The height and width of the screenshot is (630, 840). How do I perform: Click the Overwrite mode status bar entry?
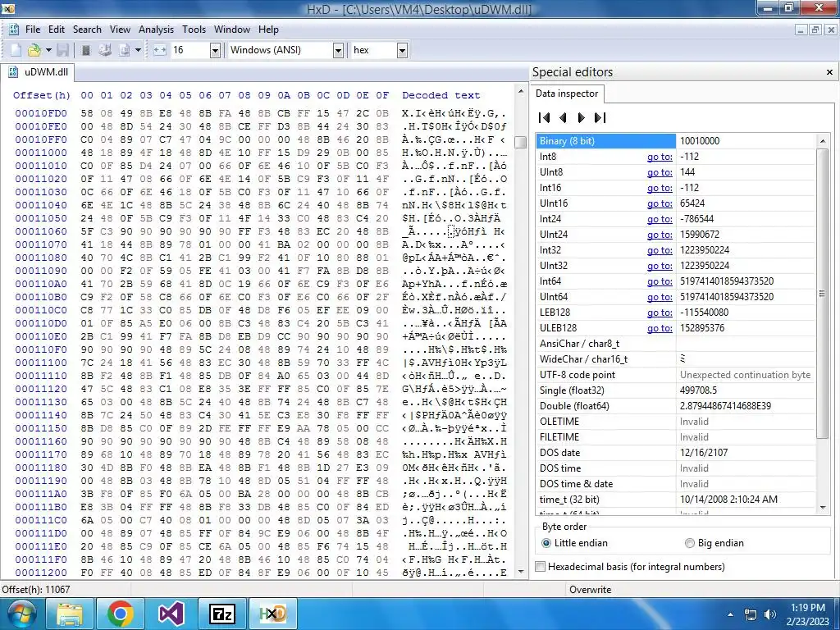pos(590,589)
